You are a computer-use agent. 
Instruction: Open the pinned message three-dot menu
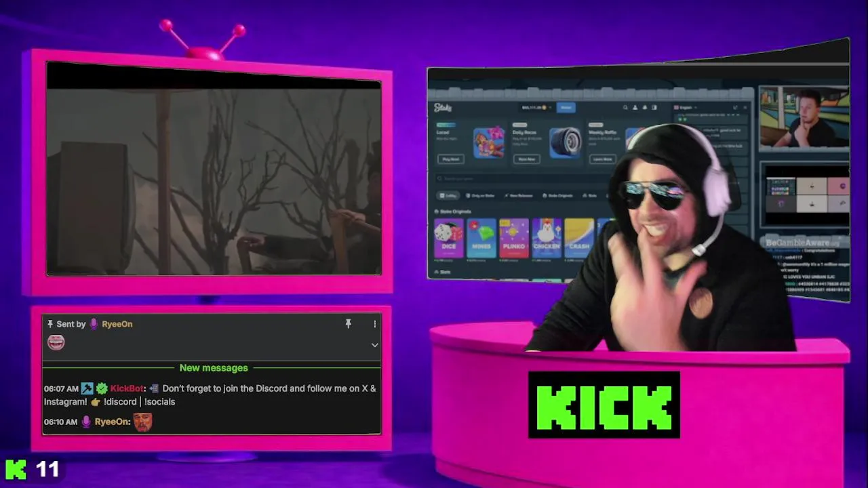pos(374,324)
